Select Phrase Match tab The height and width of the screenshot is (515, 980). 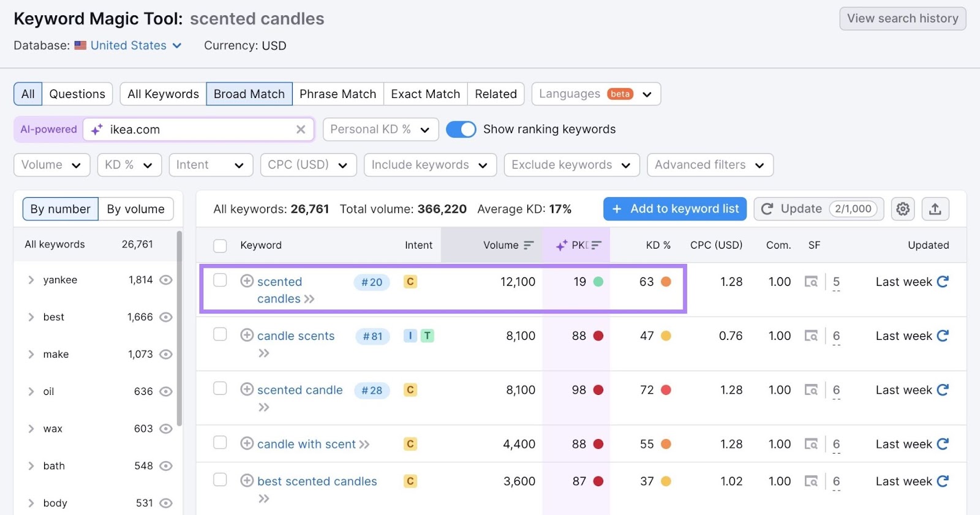pyautogui.click(x=337, y=94)
